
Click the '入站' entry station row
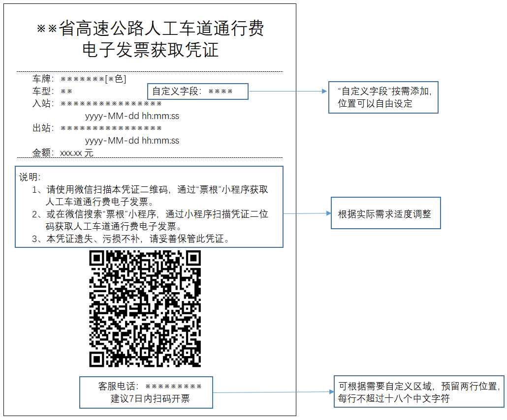(97, 103)
